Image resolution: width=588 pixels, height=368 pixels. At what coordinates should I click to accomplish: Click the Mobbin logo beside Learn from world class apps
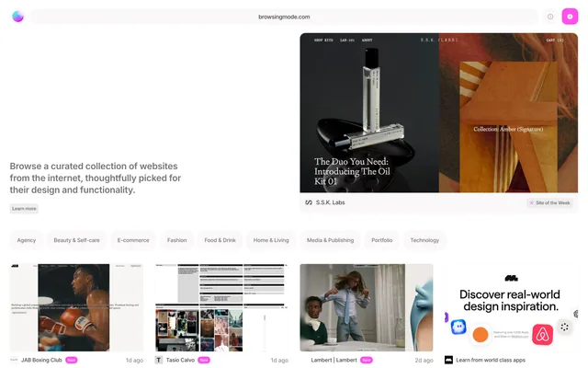(x=448, y=360)
